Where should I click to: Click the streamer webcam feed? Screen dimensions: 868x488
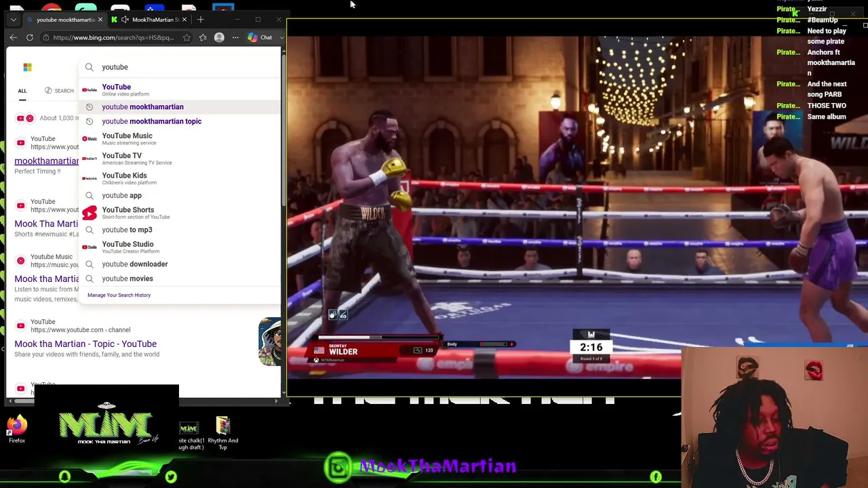pyautogui.click(x=774, y=418)
